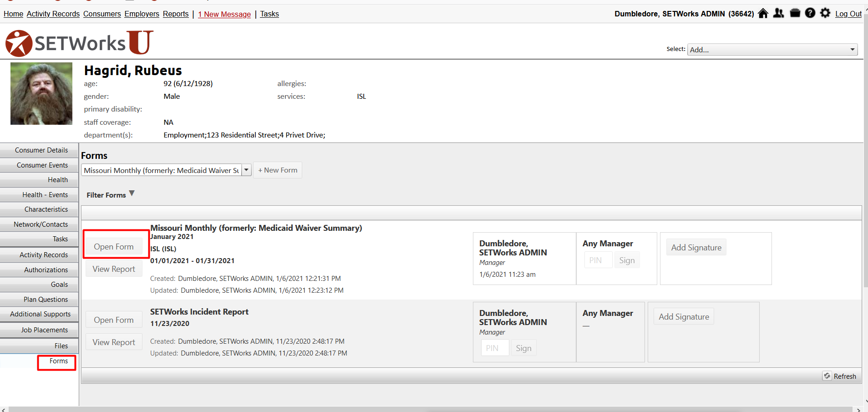Viewport: 868px width, 412px height.
Task: Click the home icon beside the admin name
Action: [x=763, y=13]
